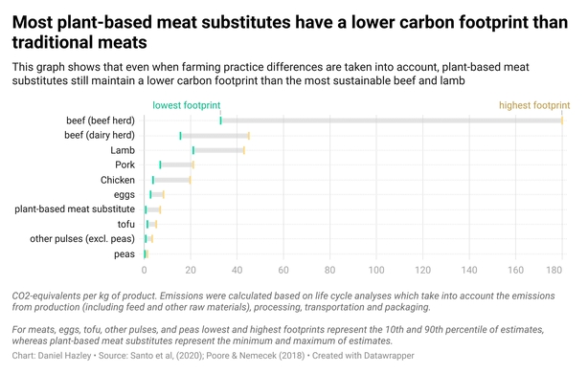Select the 'plant-based meat substitute' row label
588x373 pixels.
pos(75,208)
